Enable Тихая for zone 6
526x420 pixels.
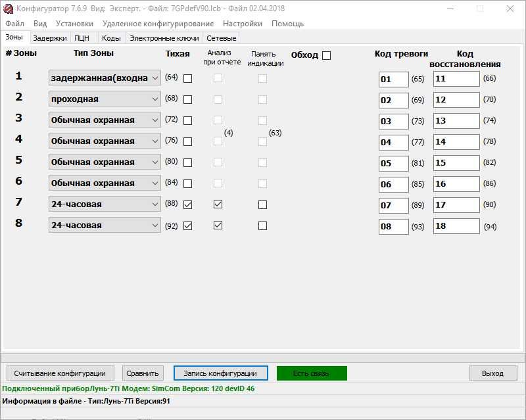coord(188,183)
